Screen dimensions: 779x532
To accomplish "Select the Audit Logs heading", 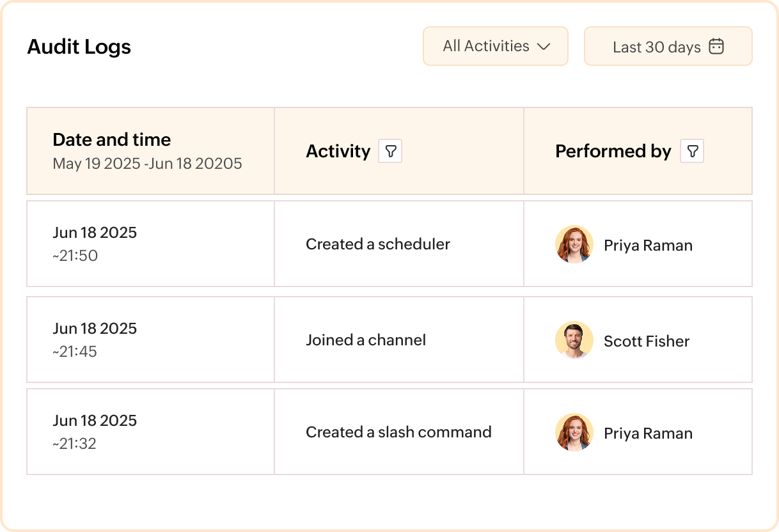I will pyautogui.click(x=79, y=46).
